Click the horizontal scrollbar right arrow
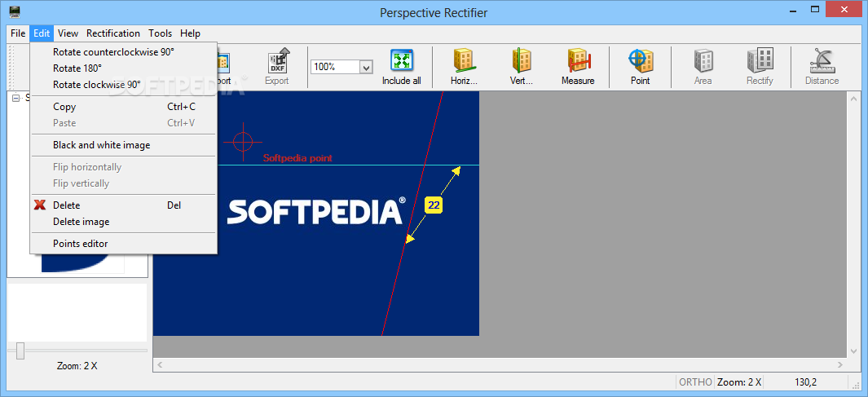Viewport: 868px width, 397px height. click(840, 365)
